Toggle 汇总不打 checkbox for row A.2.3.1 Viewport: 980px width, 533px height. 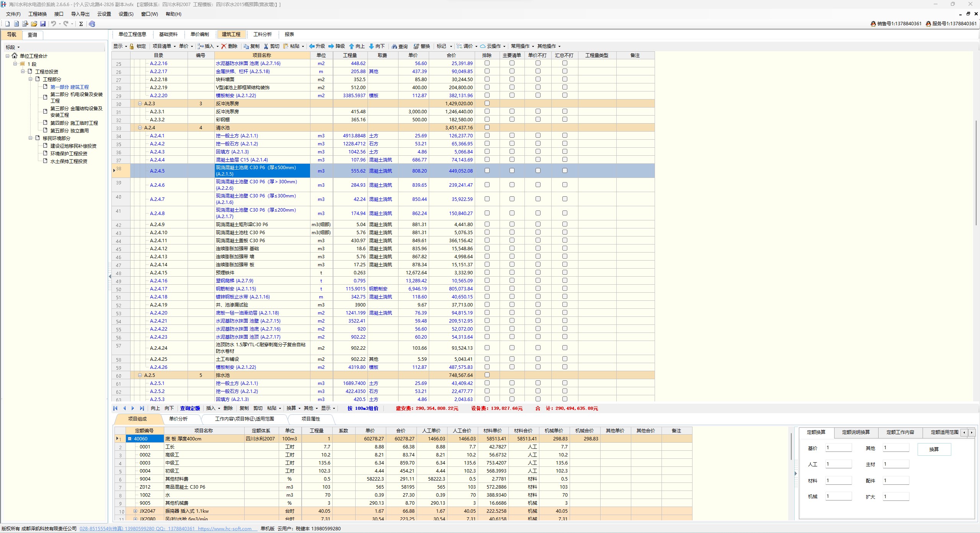coord(565,111)
